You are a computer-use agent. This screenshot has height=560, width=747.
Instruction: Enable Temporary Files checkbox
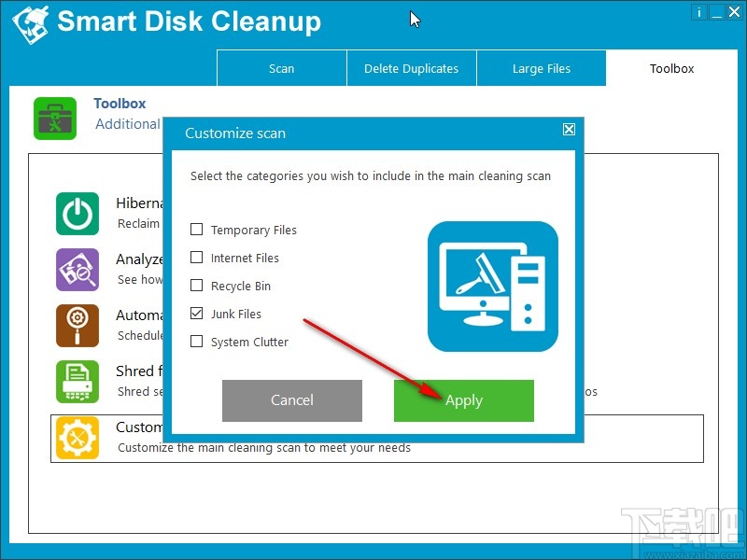point(196,230)
